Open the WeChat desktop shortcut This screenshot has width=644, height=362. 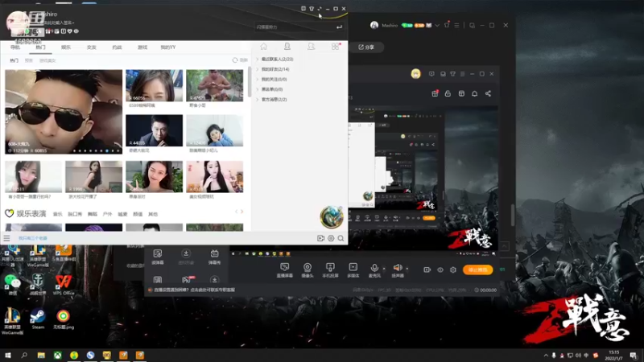click(x=12, y=285)
